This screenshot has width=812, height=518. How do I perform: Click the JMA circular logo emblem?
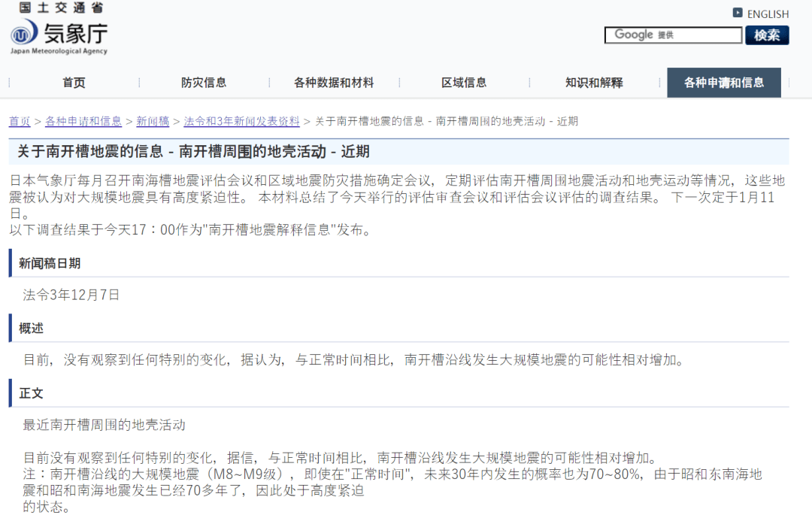[24, 34]
